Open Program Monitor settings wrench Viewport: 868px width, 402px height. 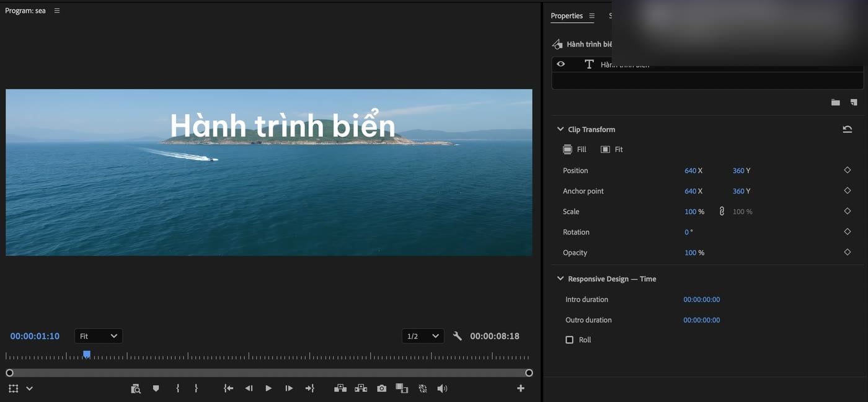pyautogui.click(x=458, y=336)
